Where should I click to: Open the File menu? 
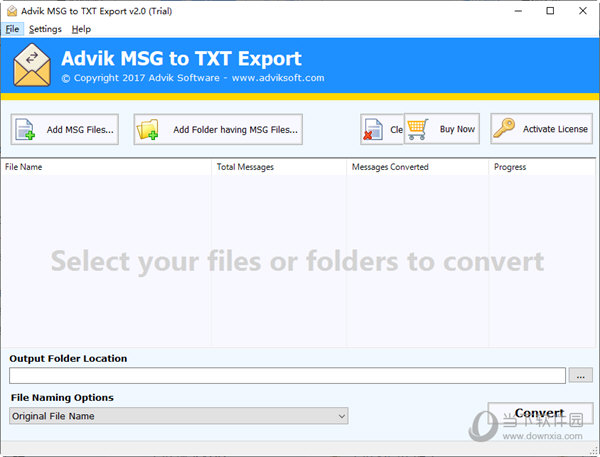point(12,29)
